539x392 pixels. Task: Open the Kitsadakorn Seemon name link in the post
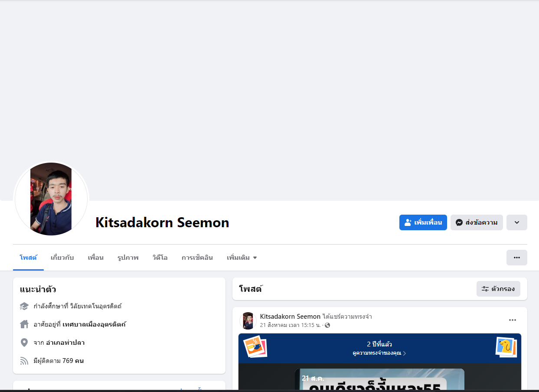tap(290, 317)
